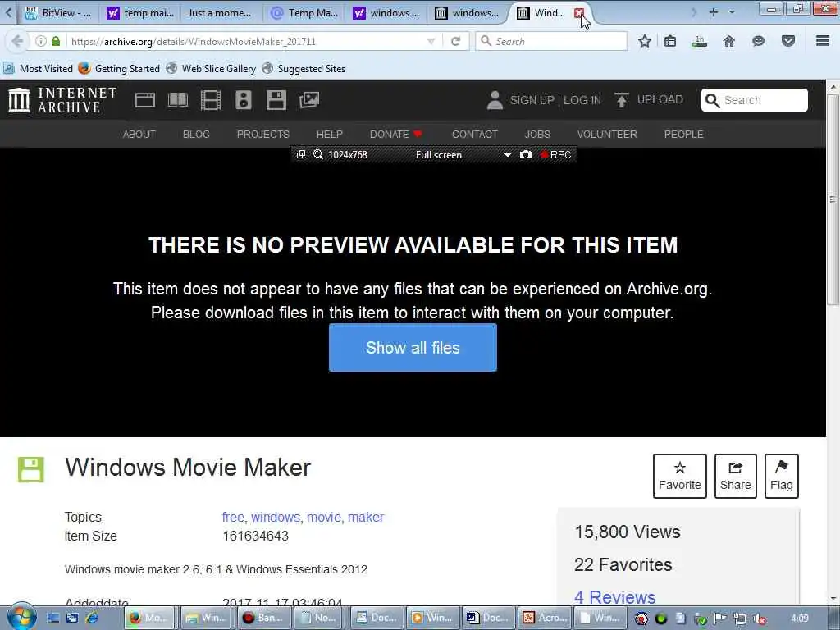Open the Web section icon in Archive header
The image size is (840, 630).
[x=145, y=100]
